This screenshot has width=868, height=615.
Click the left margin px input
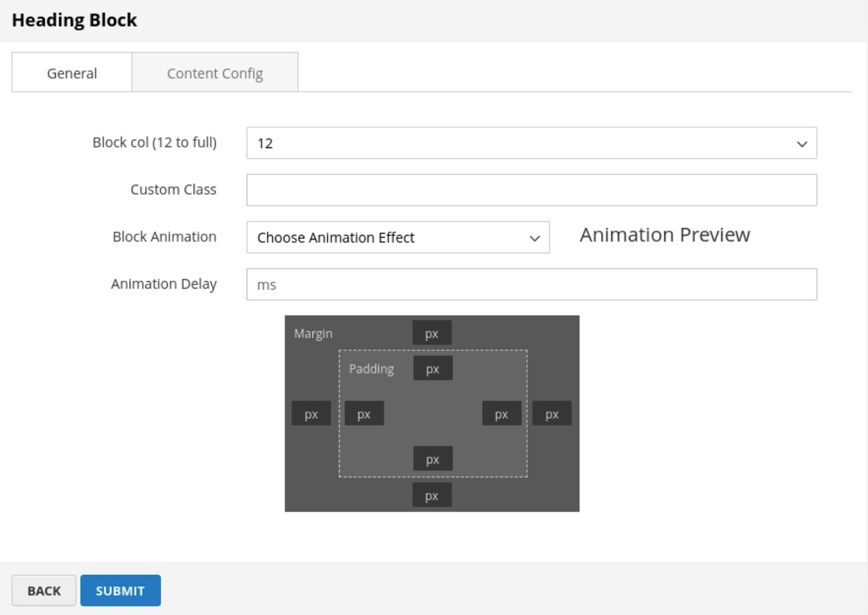point(311,413)
